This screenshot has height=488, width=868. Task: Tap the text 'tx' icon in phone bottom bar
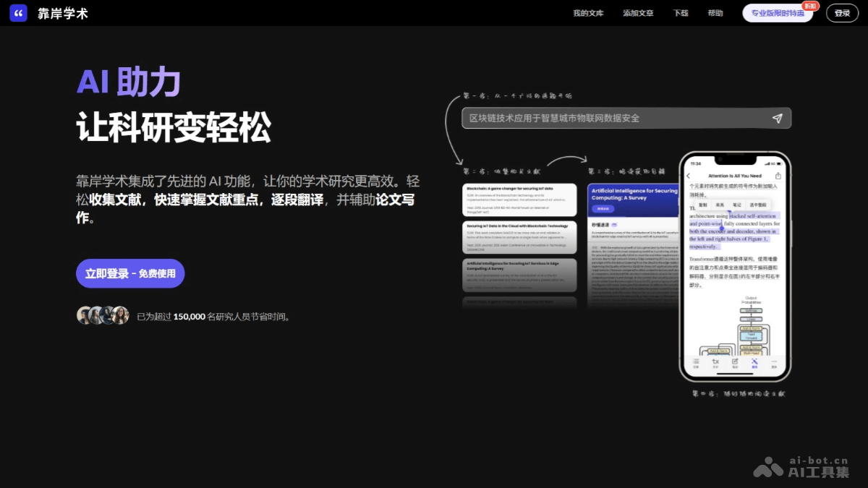coord(715,362)
